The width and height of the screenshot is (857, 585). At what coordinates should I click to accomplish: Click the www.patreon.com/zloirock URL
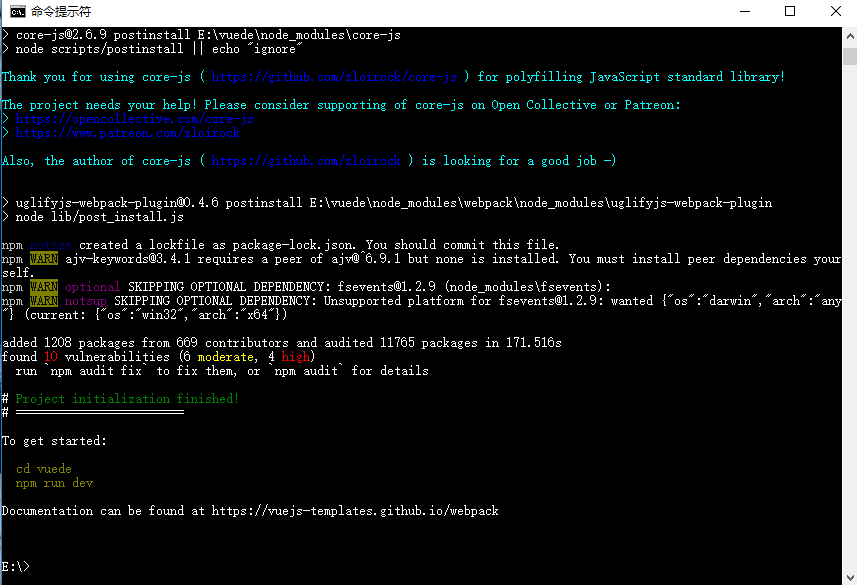pos(127,133)
